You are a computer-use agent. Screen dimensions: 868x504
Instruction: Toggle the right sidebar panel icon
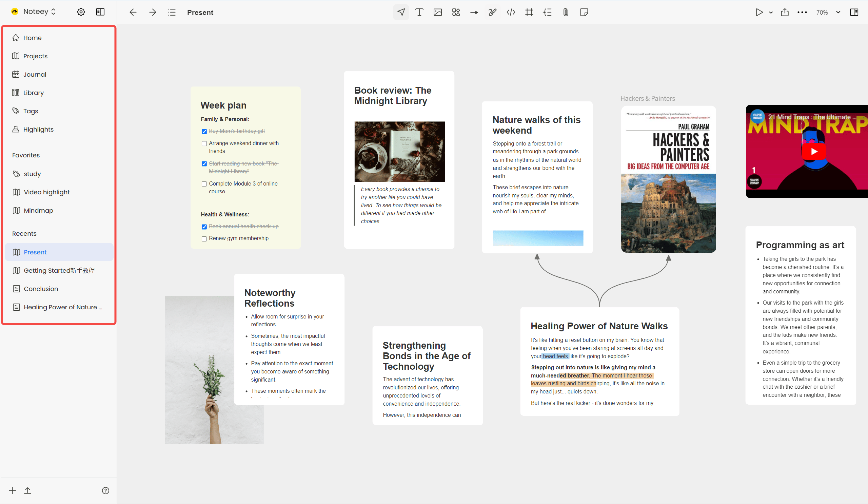click(x=854, y=13)
